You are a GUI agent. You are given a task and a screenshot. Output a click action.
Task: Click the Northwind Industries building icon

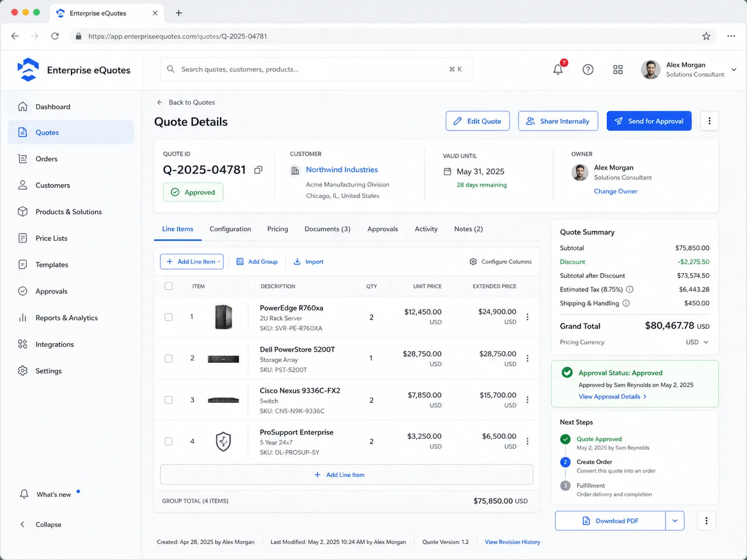click(x=295, y=170)
